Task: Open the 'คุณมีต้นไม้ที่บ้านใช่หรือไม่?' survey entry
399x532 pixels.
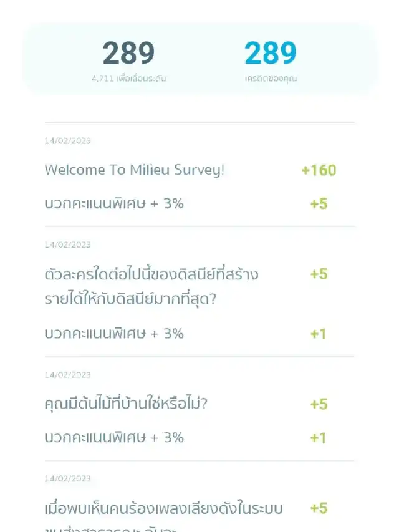Action: tap(126, 404)
